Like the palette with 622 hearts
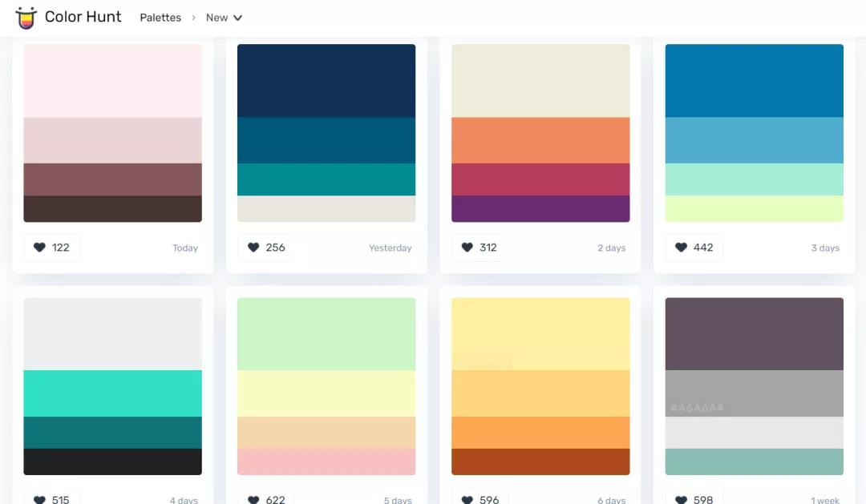 pyautogui.click(x=265, y=498)
